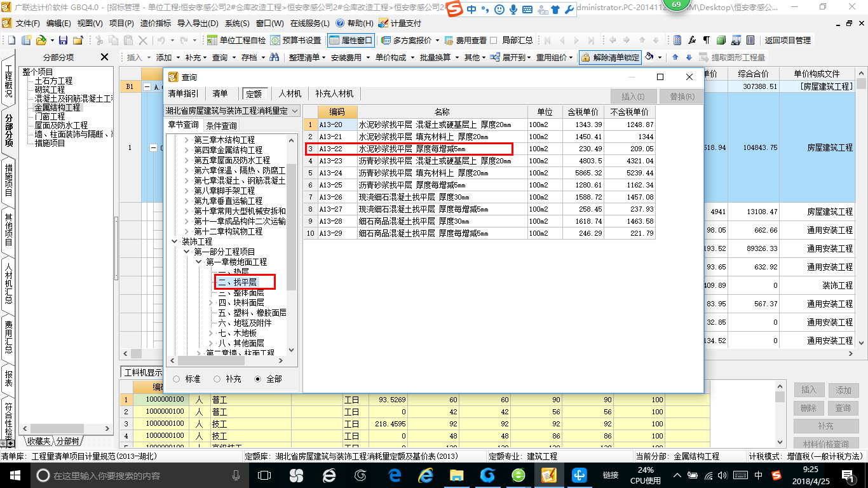Select the 标准 radio button
Image resolution: width=868 pixels, height=488 pixels.
pyautogui.click(x=177, y=379)
